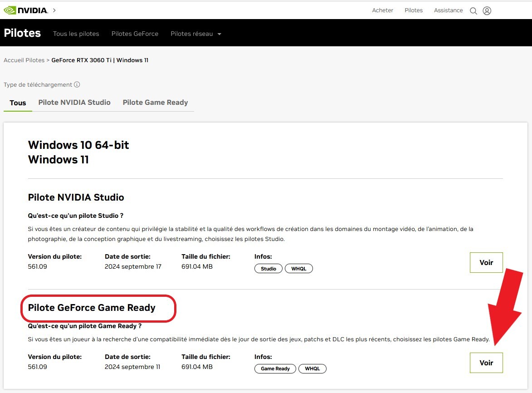
Task: Click the Studio info badge
Action: point(268,269)
